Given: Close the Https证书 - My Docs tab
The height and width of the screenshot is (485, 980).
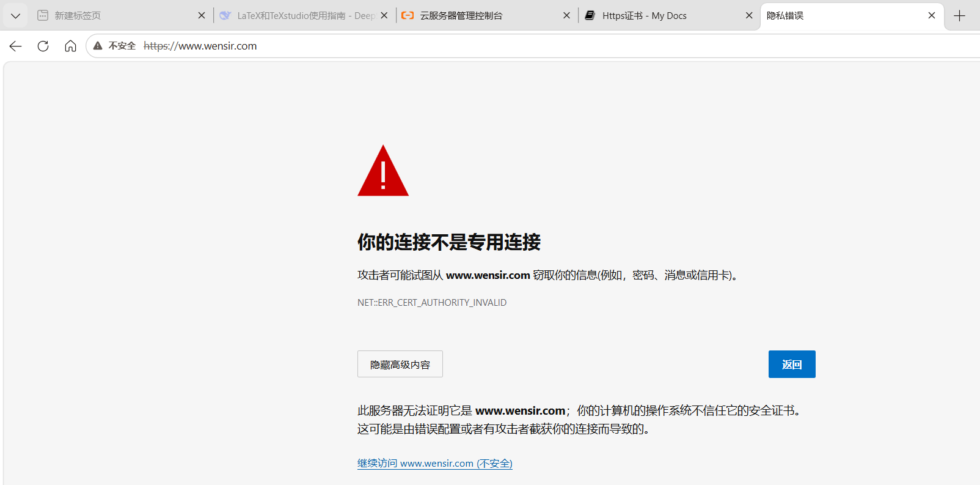Looking at the screenshot, I should 749,16.
